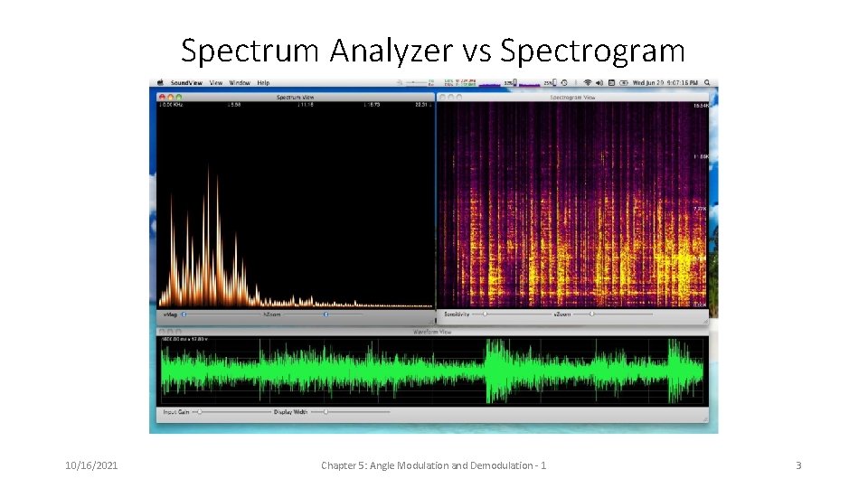Click the 11.16 frequency marker in Spectrum View
Viewport: 868px width, 488px height.
click(x=305, y=105)
